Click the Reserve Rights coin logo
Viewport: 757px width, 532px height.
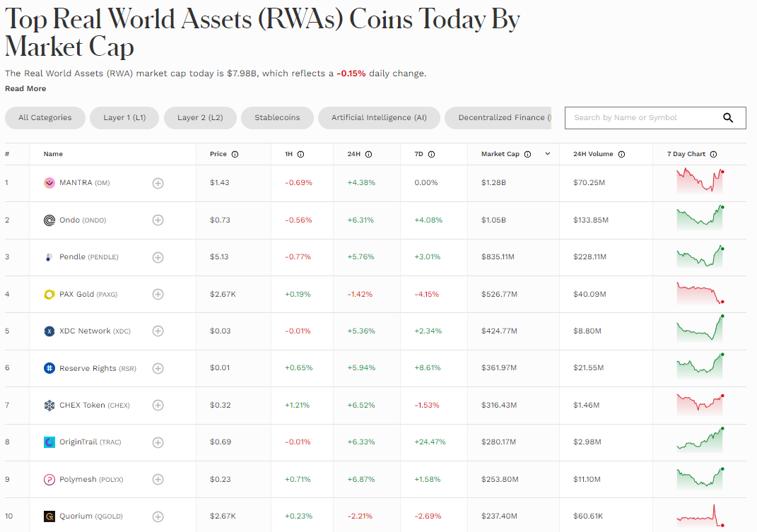[x=49, y=368]
